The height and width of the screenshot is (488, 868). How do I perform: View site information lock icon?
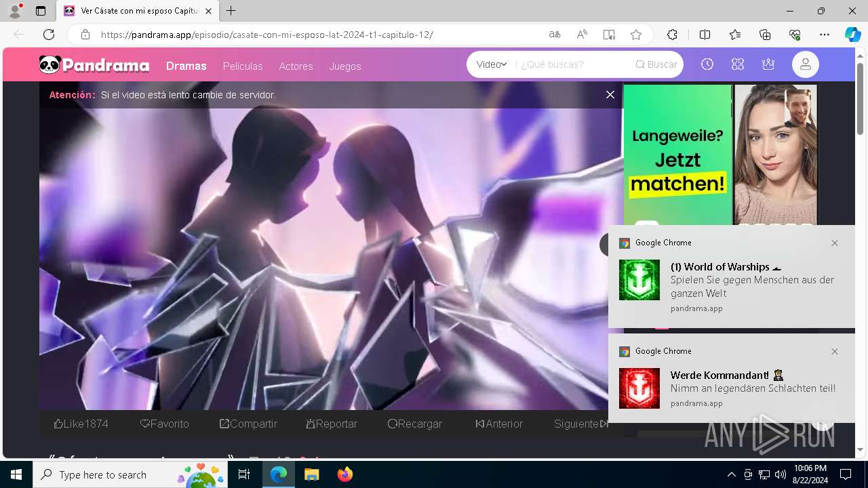85,35
